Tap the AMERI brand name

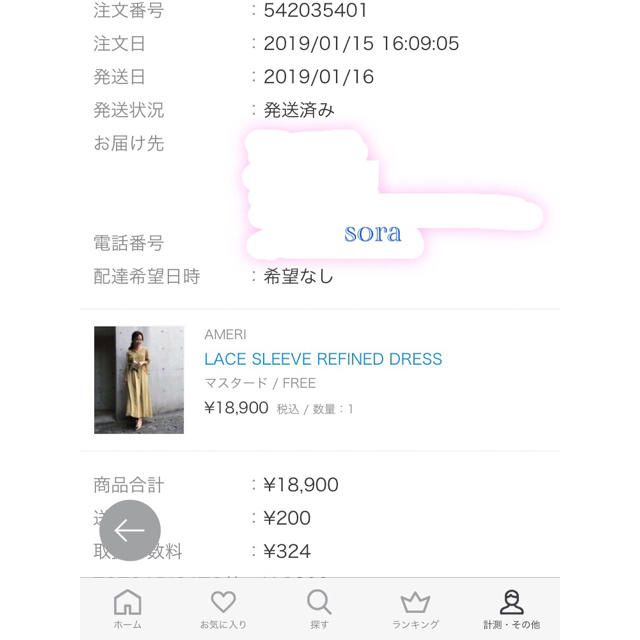point(225,335)
